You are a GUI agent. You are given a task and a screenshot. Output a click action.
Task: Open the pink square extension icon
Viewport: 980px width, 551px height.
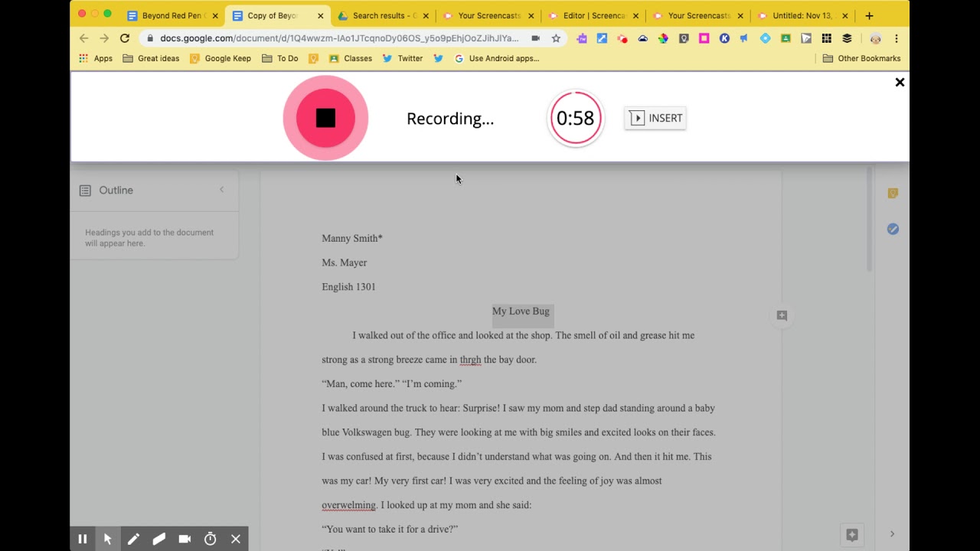tap(704, 38)
